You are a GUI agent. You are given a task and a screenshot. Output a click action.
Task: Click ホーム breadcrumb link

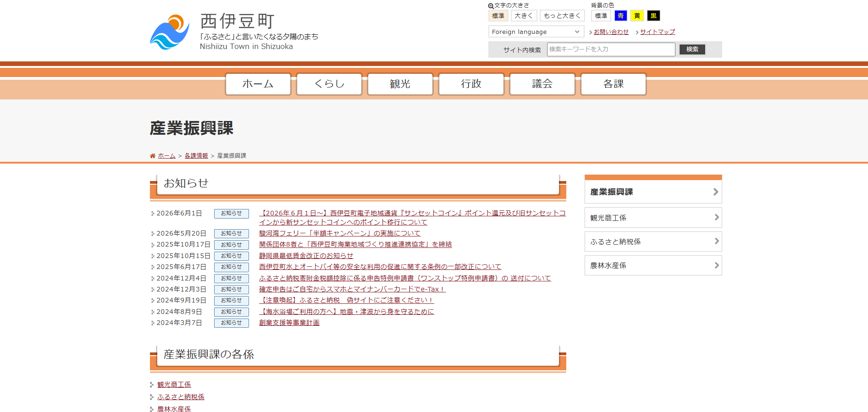[167, 156]
